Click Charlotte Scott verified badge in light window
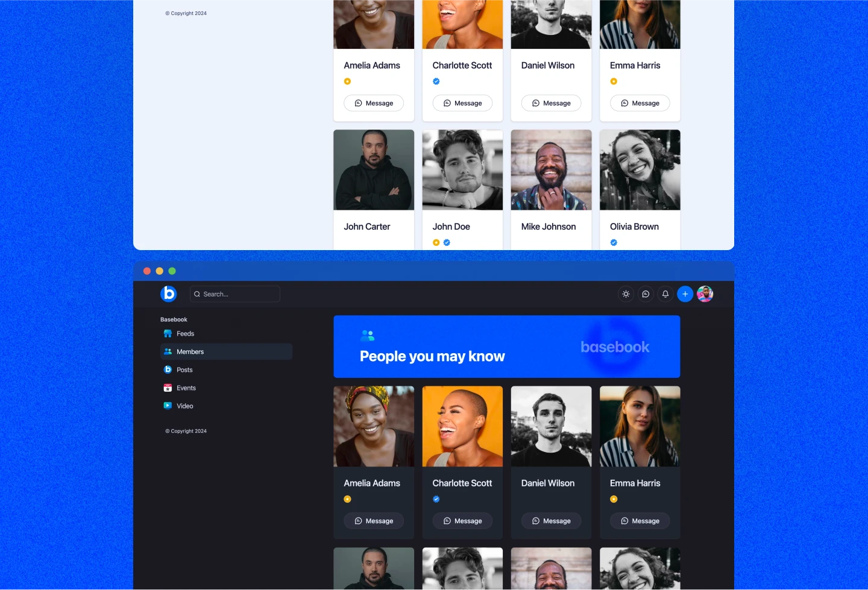This screenshot has height=590, width=868. click(436, 81)
